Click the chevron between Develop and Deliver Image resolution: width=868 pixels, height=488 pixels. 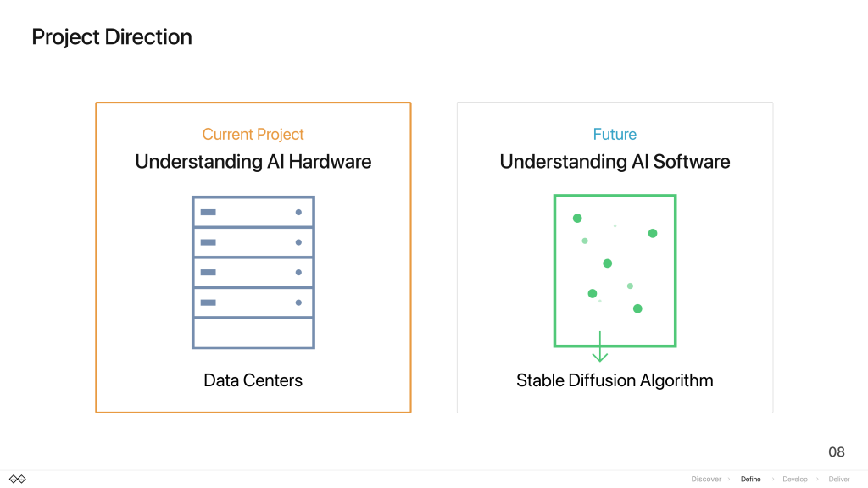(817, 480)
